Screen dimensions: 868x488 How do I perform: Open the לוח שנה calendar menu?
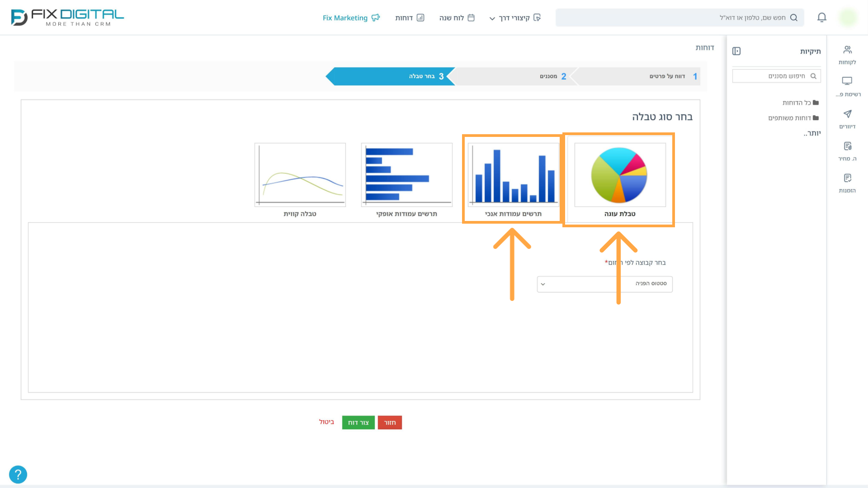pyautogui.click(x=457, y=18)
